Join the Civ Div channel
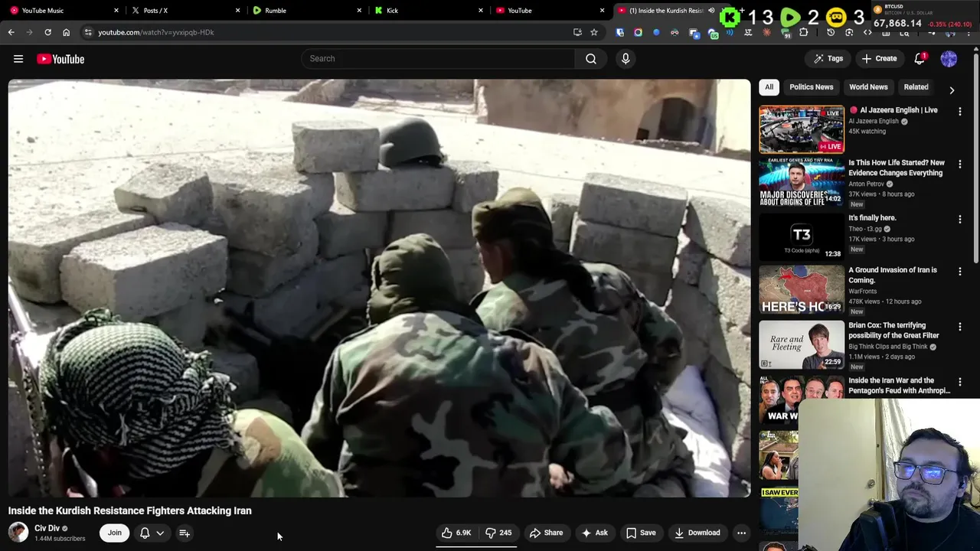This screenshot has height=551, width=980. click(x=114, y=533)
